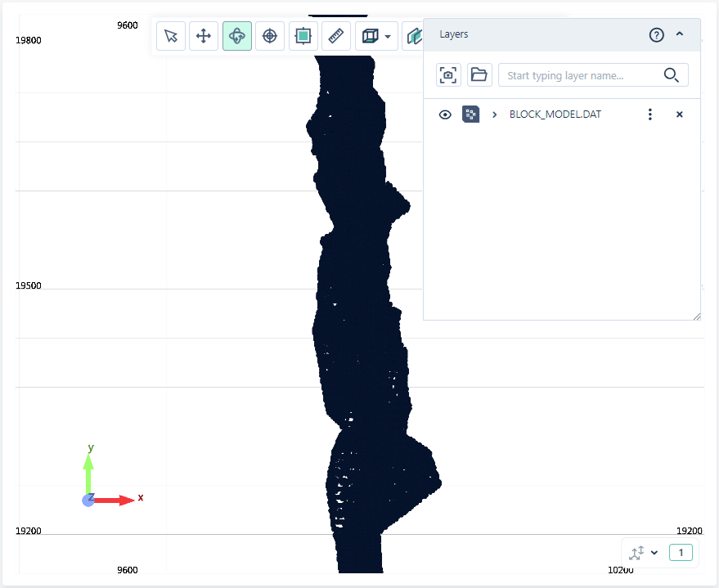
Task: Hide the BLOCK_MODEL.DAT layer
Action: (x=445, y=114)
